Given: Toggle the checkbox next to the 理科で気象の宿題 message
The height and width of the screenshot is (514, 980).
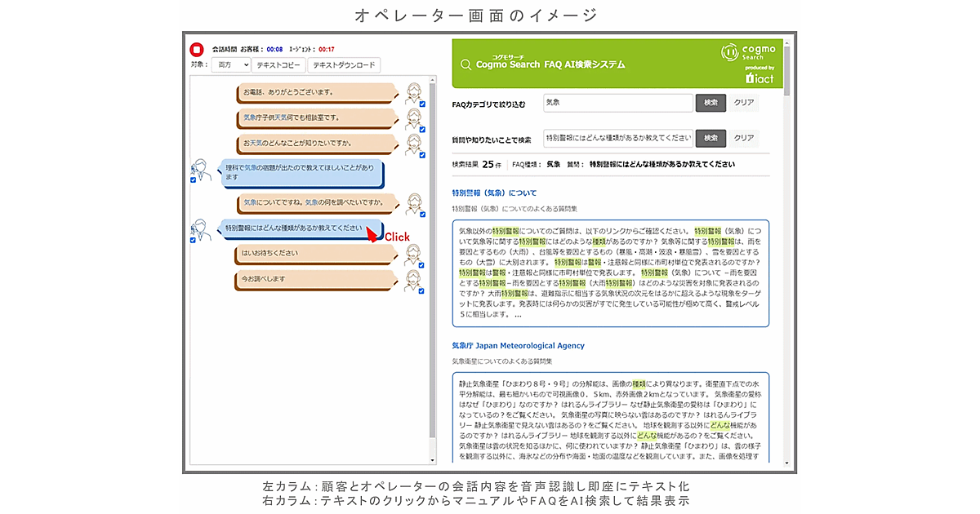Looking at the screenshot, I should point(194,181).
